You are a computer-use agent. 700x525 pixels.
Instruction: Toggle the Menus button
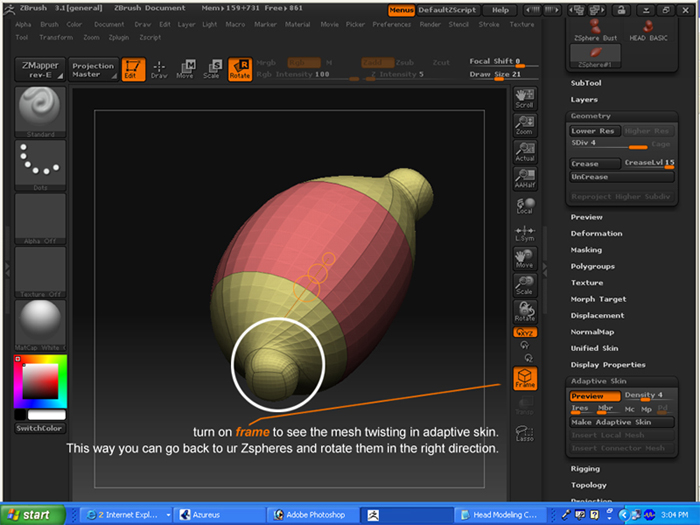(401, 10)
